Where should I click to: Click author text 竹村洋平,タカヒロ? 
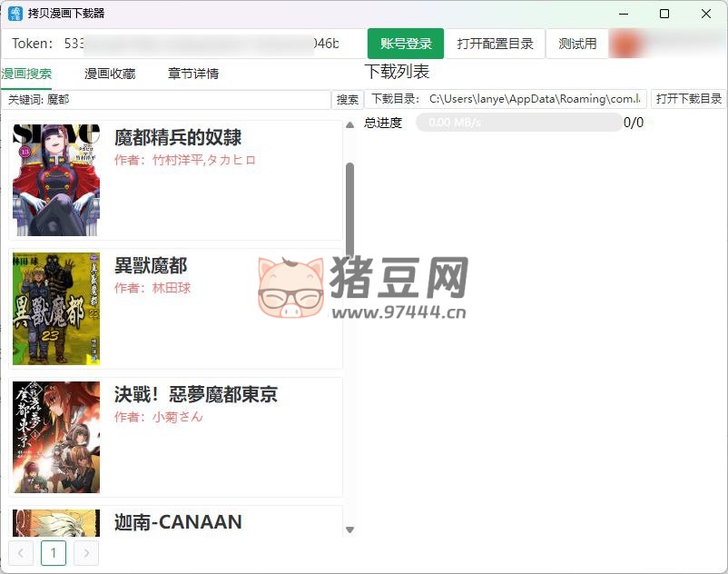pos(204,160)
